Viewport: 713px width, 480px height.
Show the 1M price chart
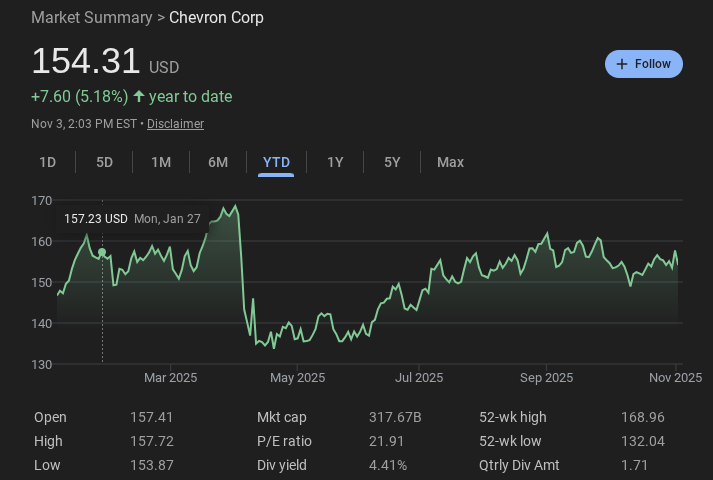pyautogui.click(x=161, y=162)
